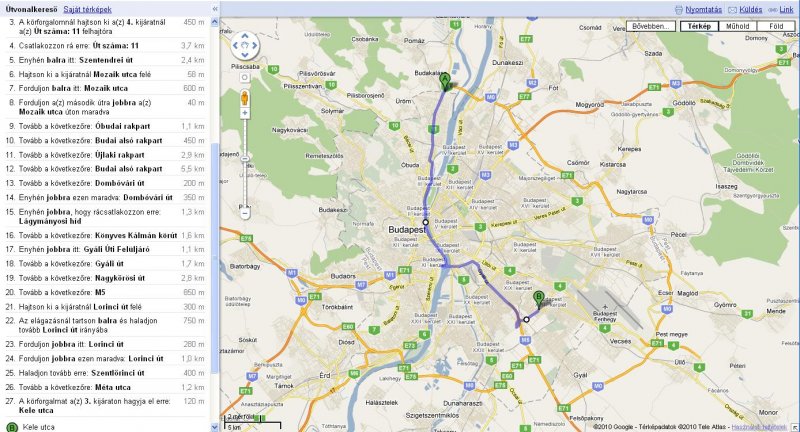
Task: Click the Nyomtatás print link
Action: (x=703, y=9)
